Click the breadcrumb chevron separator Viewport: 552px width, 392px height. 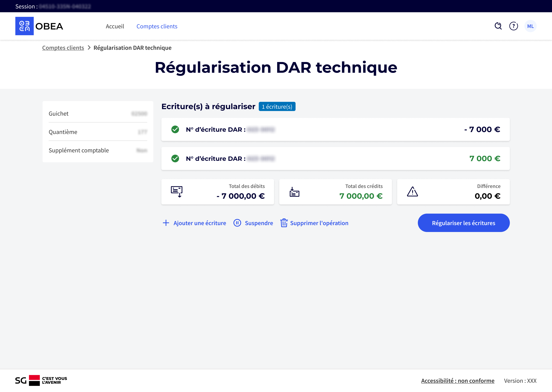click(89, 48)
